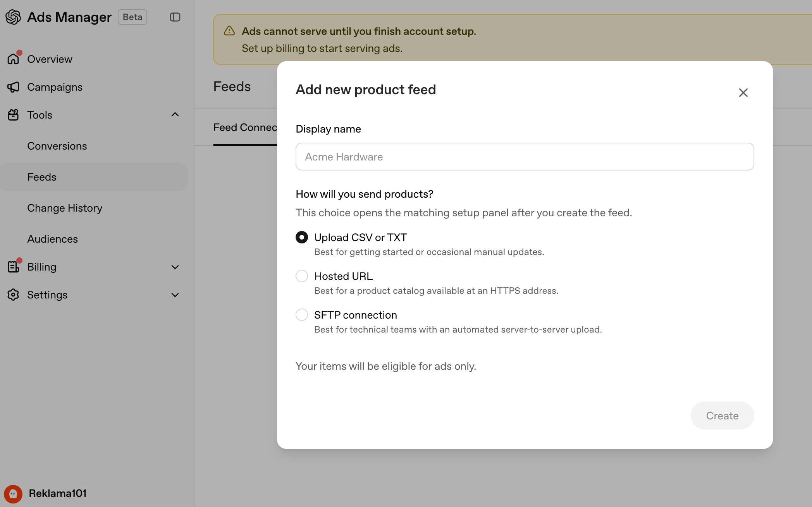
Task: Click the Reklama101 account name
Action: pyautogui.click(x=58, y=493)
